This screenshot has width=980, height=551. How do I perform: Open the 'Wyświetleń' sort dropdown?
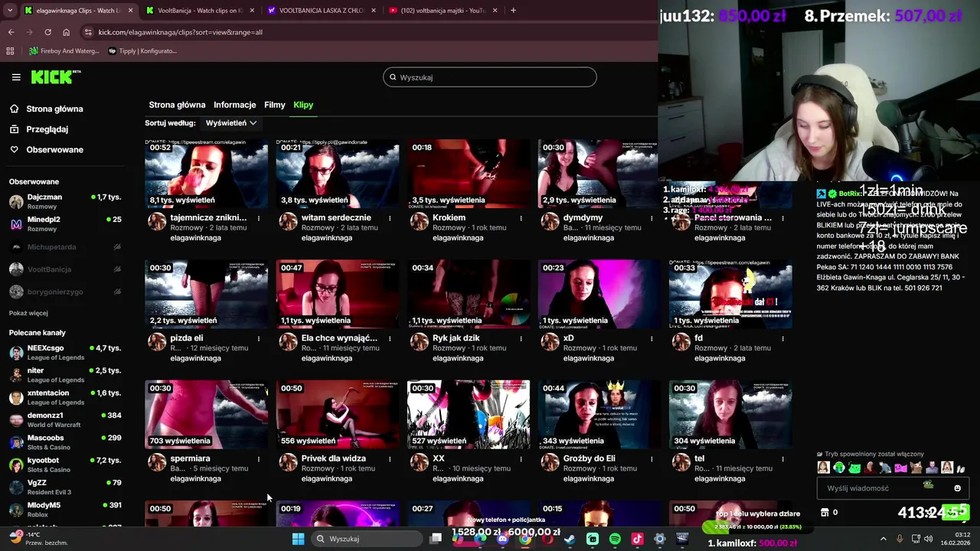click(x=230, y=123)
